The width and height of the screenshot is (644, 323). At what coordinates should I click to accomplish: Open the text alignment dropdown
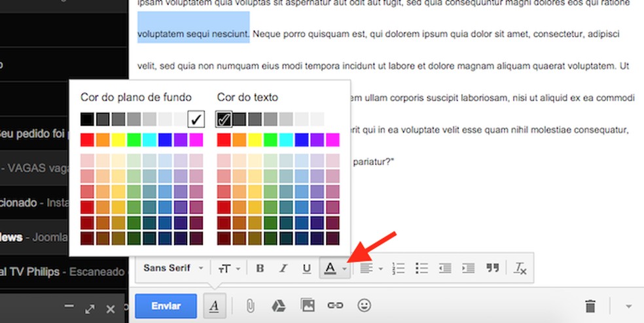[x=371, y=269]
